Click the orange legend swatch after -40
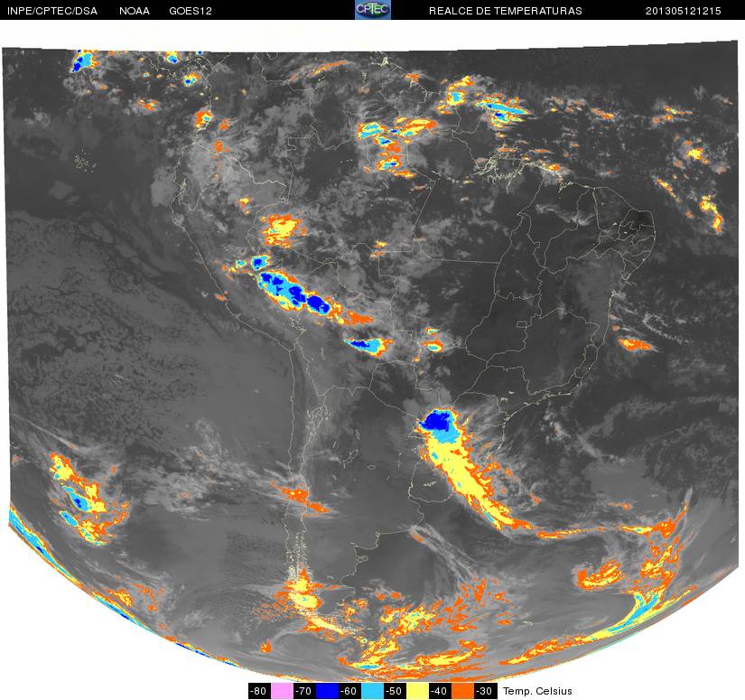 pyautogui.click(x=462, y=691)
